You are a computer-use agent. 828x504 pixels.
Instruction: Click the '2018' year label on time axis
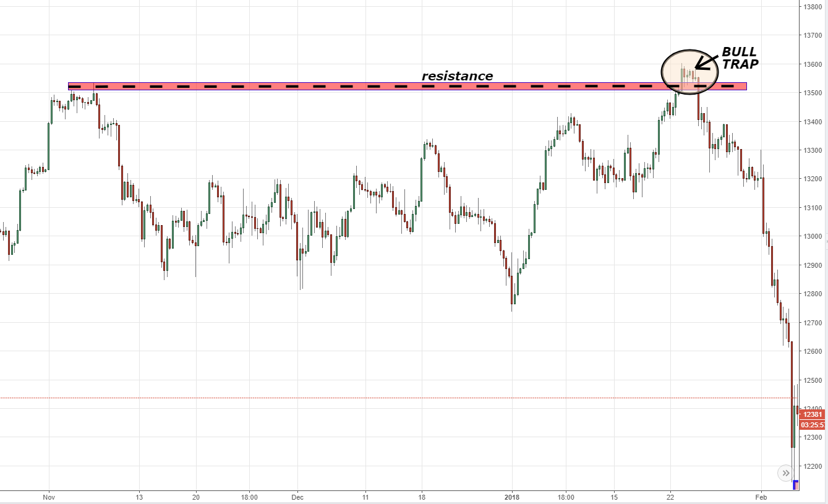coord(511,497)
